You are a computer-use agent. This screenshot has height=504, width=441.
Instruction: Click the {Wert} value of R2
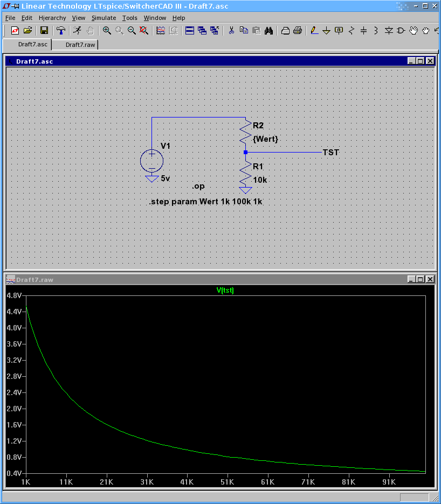265,139
